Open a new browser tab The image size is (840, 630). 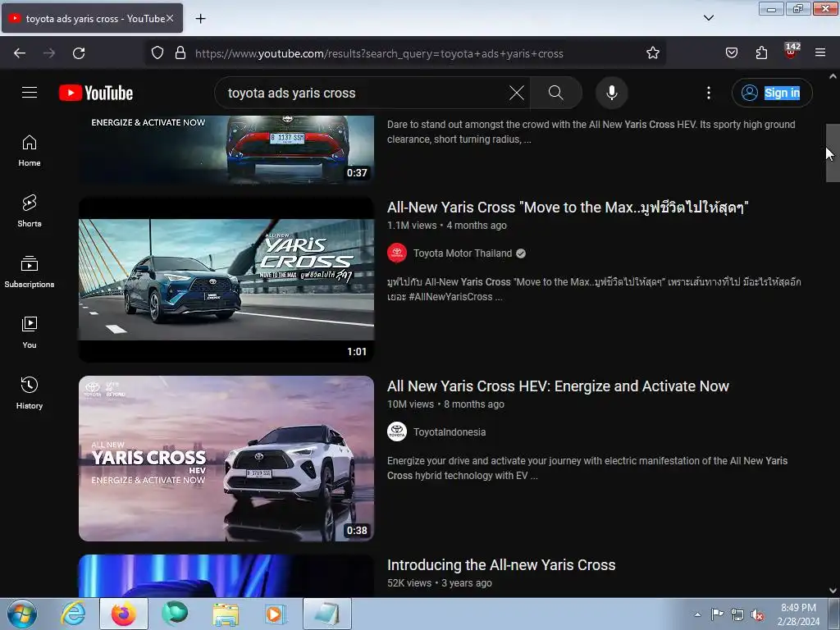click(200, 19)
